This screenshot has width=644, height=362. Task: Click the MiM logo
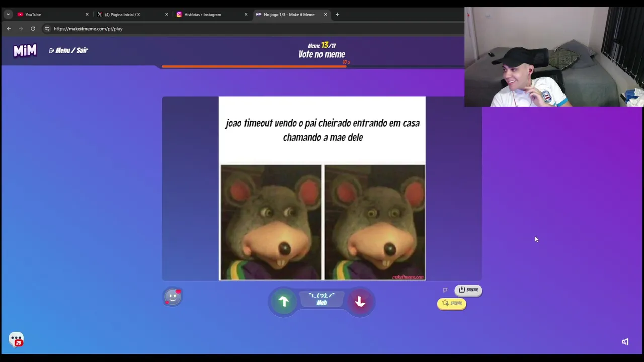(25, 50)
